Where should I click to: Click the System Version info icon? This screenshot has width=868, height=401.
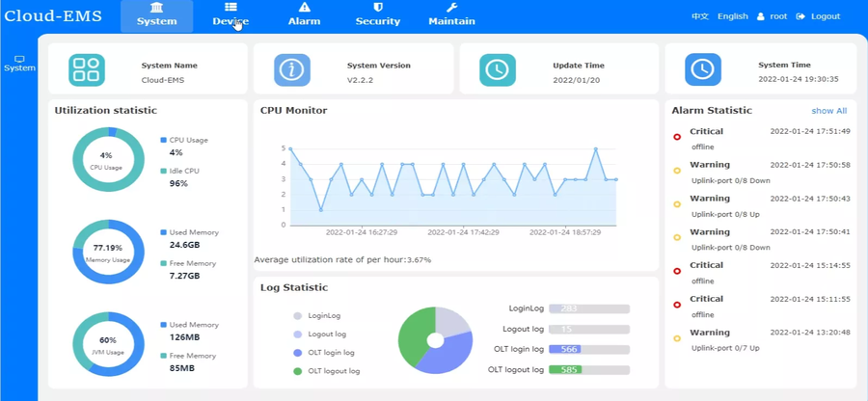click(x=291, y=70)
